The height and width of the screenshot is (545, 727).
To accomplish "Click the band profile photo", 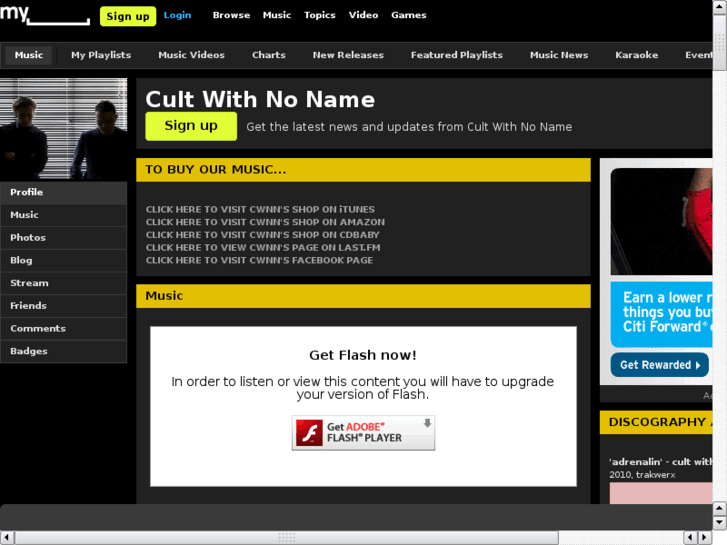I will pos(64,128).
